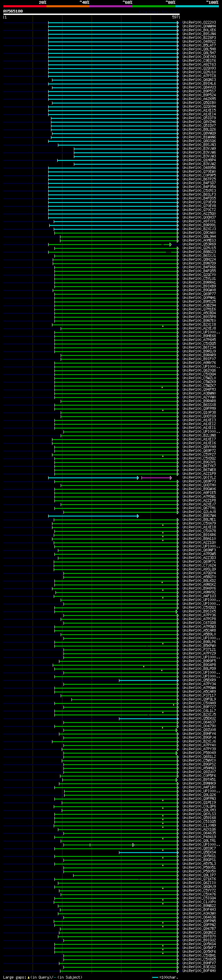Select the UniRef100_B3EXG2 label

199,967
